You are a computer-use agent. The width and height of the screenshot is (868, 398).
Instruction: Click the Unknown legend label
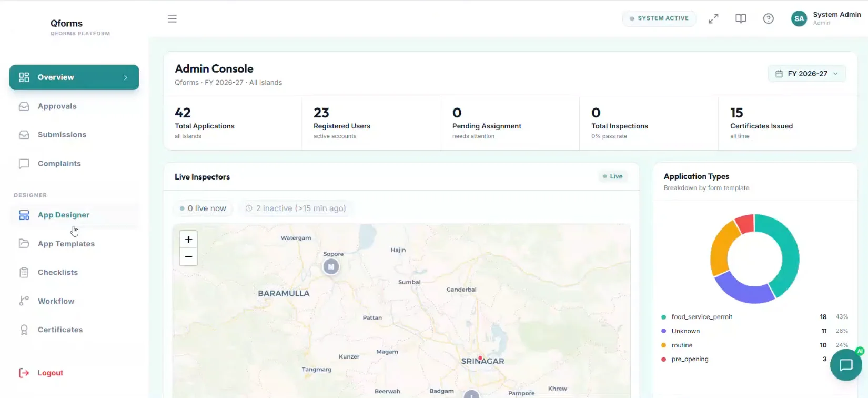[x=685, y=331]
